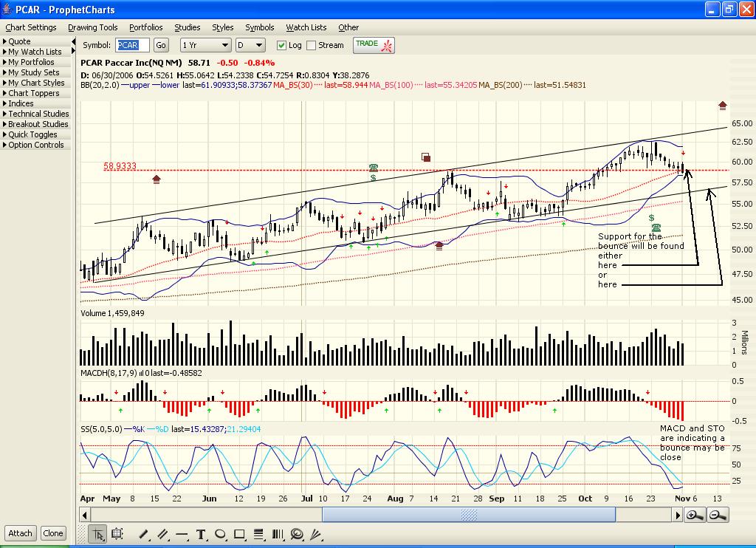Screen dimensions: 756x548
Task: Click the red 58.9333 price level label
Action: click(120, 166)
